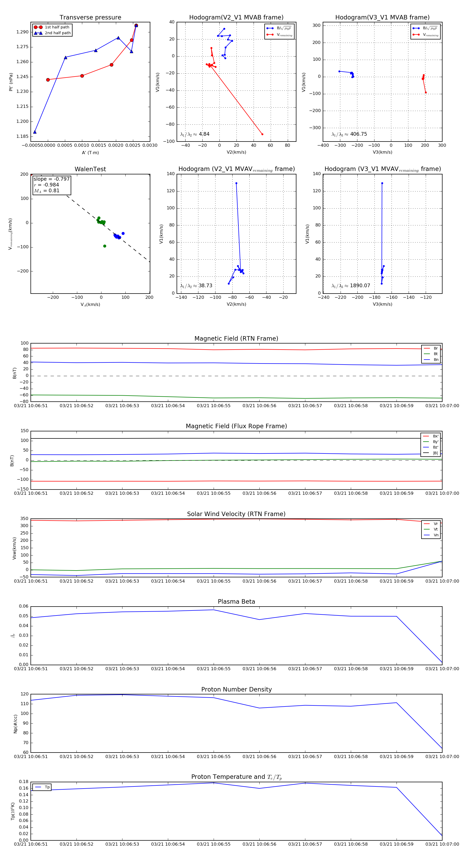This screenshot has height=868, width=473.
Task: Click the Bx' legend entry
Action: (x=431, y=436)
